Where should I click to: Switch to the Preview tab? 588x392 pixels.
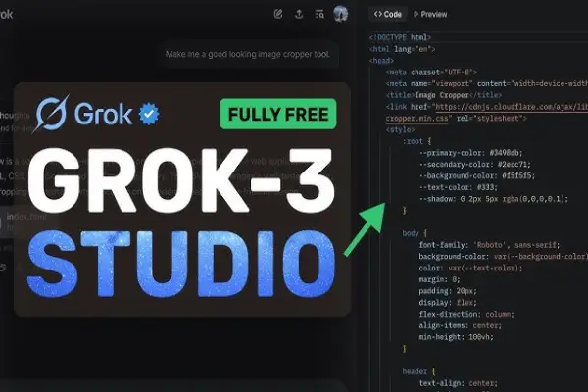click(430, 15)
